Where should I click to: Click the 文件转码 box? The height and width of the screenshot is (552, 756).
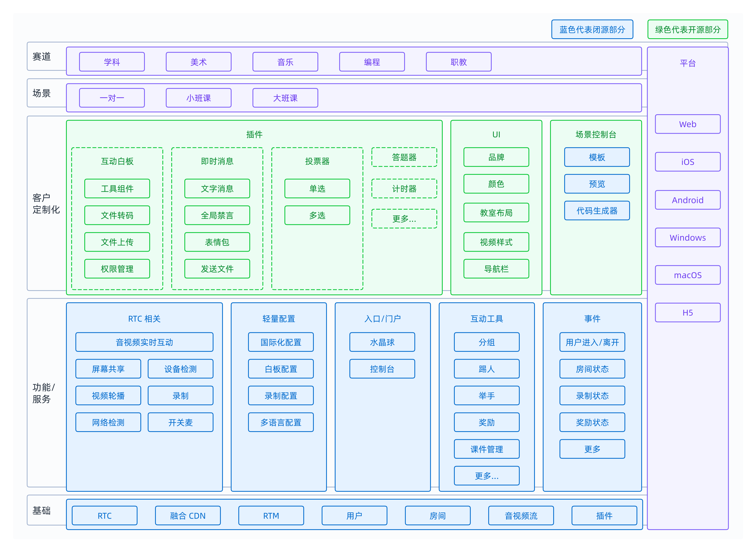[117, 215]
